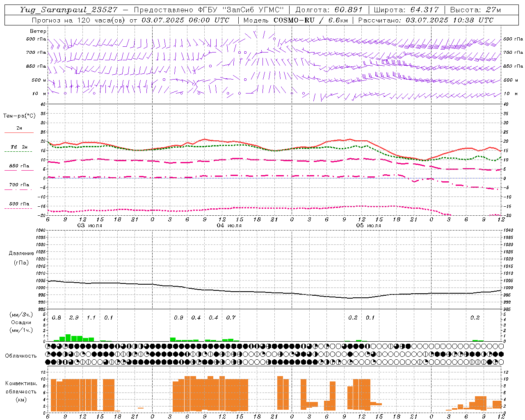The width and height of the screenshot is (525, 420).
Task: Select the Высота: 27м text
Action: 475,10
